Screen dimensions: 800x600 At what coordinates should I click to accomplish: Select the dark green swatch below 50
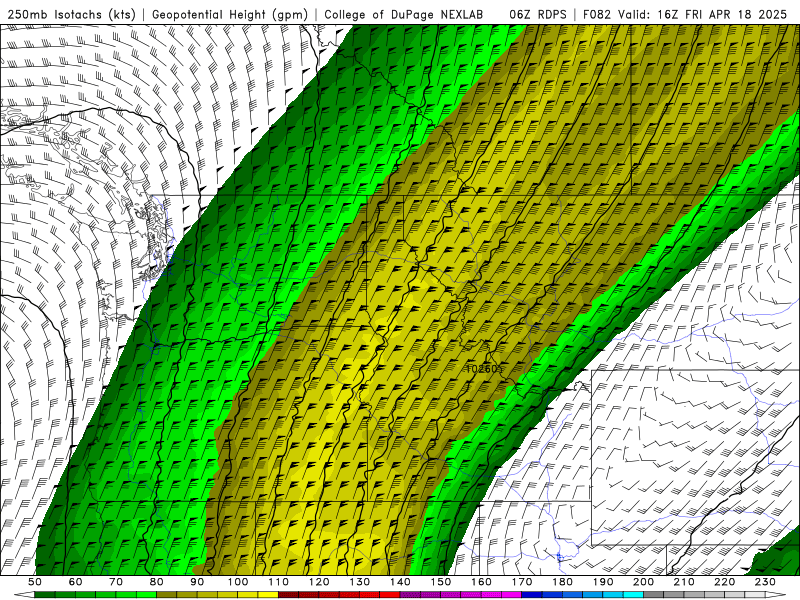pyautogui.click(x=44, y=595)
